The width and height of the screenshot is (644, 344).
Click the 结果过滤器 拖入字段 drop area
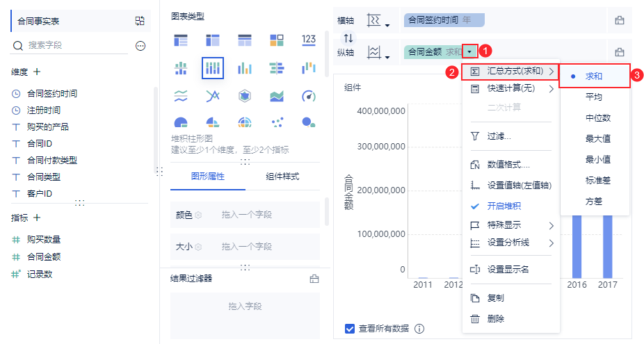(245, 316)
